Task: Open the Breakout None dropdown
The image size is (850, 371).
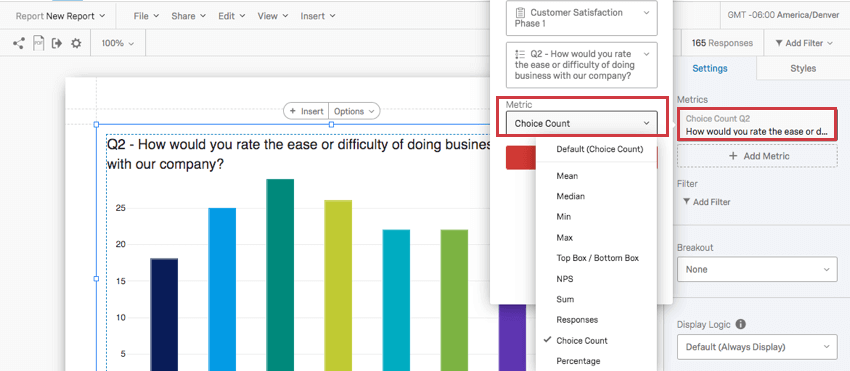Action: tap(757, 270)
